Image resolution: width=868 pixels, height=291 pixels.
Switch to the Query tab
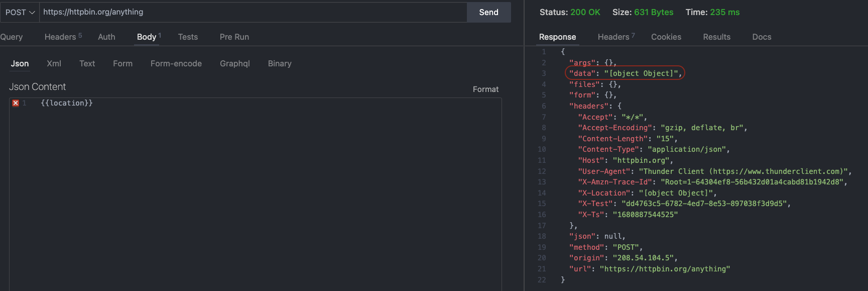[x=11, y=37]
